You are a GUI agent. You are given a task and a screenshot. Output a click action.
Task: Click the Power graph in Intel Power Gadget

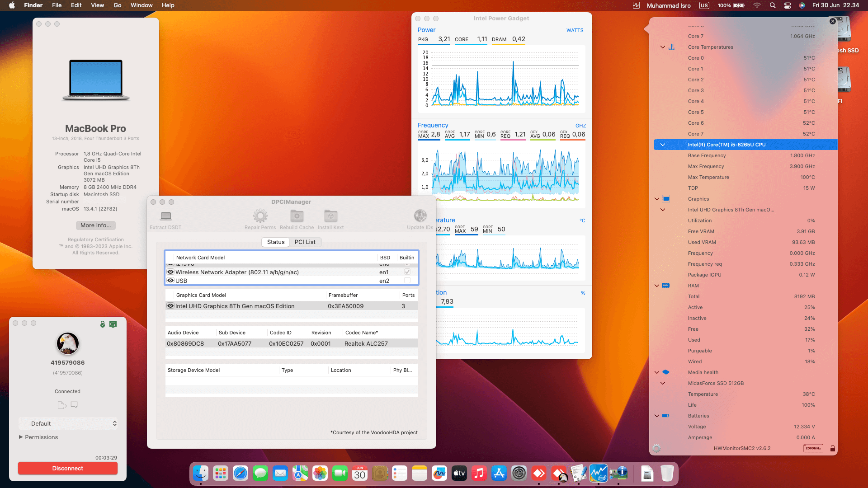(502, 79)
